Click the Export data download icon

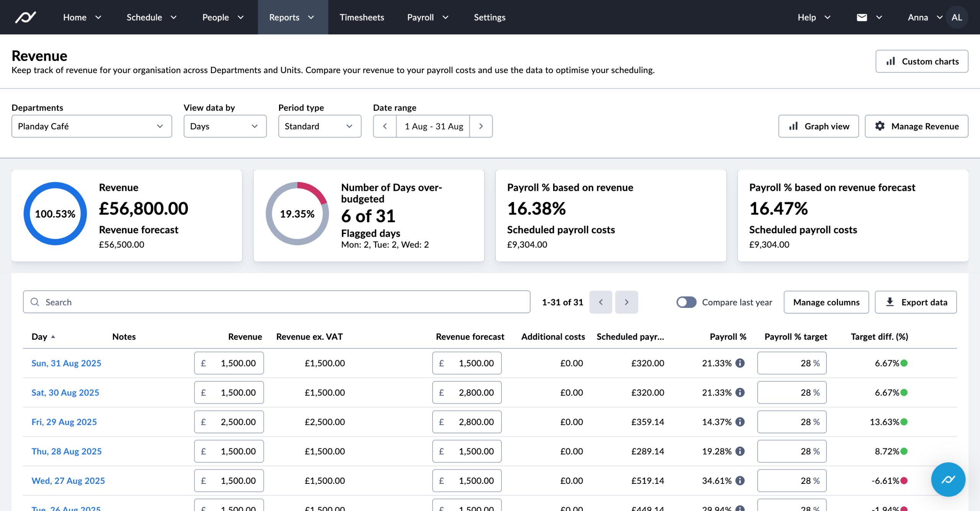click(890, 302)
